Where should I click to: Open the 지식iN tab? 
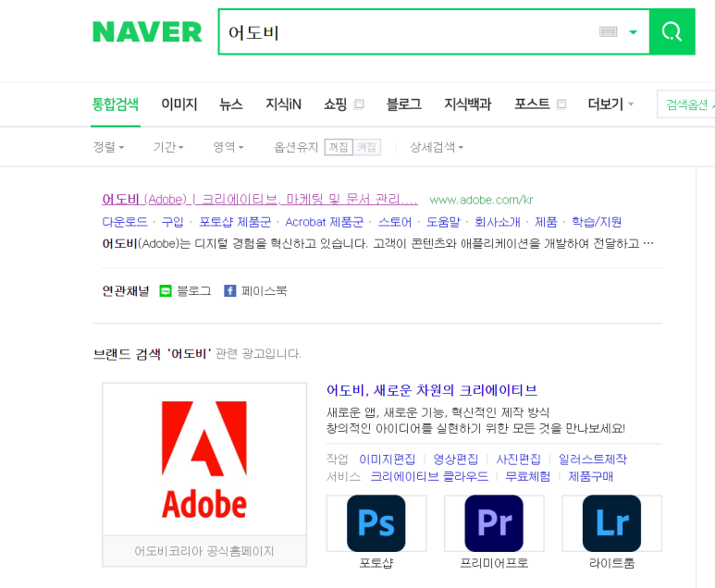click(x=283, y=104)
